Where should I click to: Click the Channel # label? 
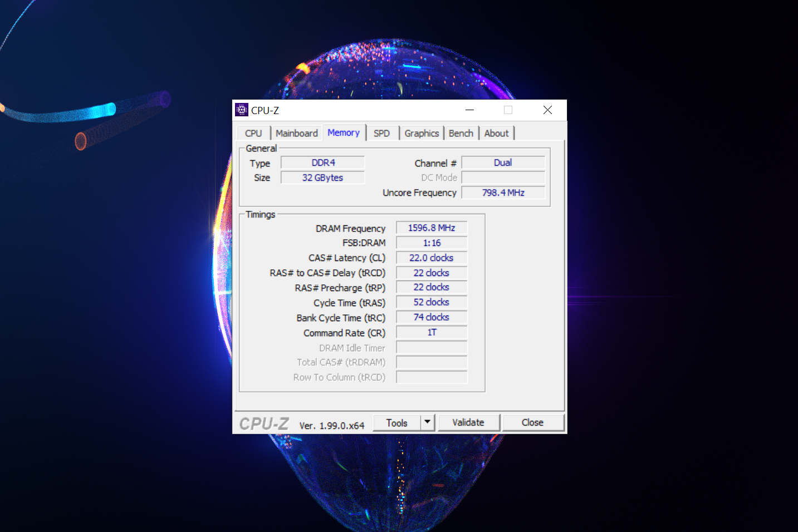click(x=435, y=163)
